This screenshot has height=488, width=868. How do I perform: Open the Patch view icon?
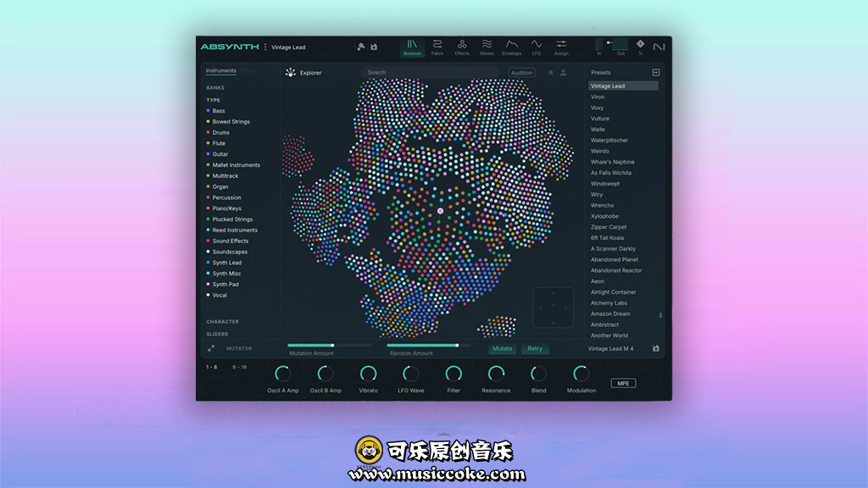(437, 47)
